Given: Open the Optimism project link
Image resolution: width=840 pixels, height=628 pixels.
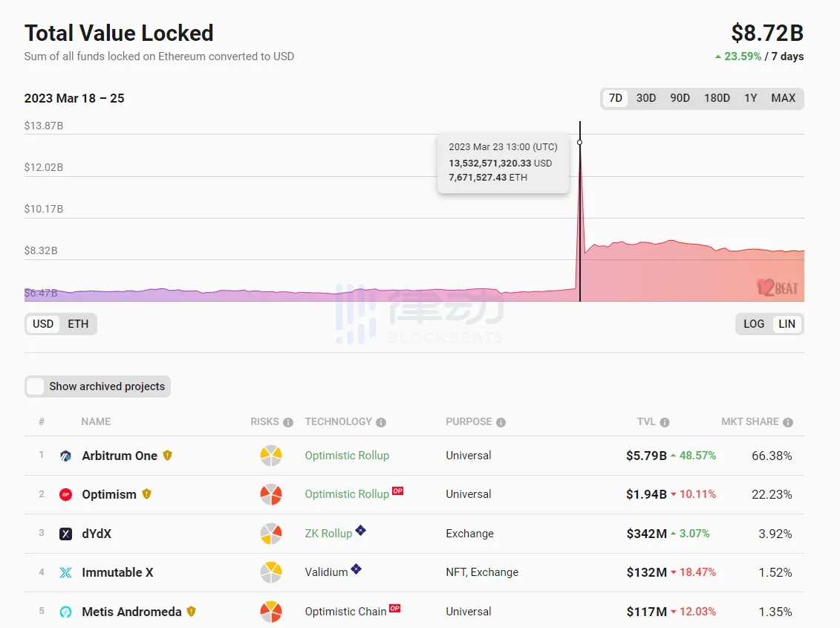Looking at the screenshot, I should [109, 495].
